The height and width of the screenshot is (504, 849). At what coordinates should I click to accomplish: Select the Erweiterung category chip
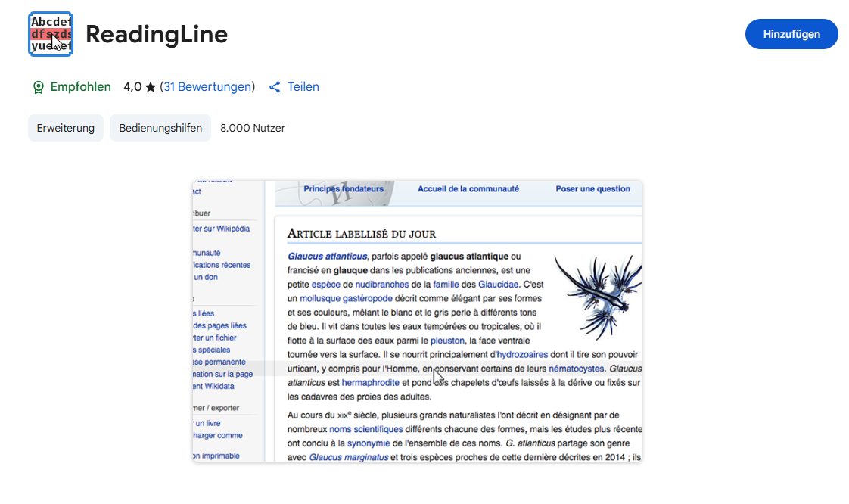click(x=66, y=127)
